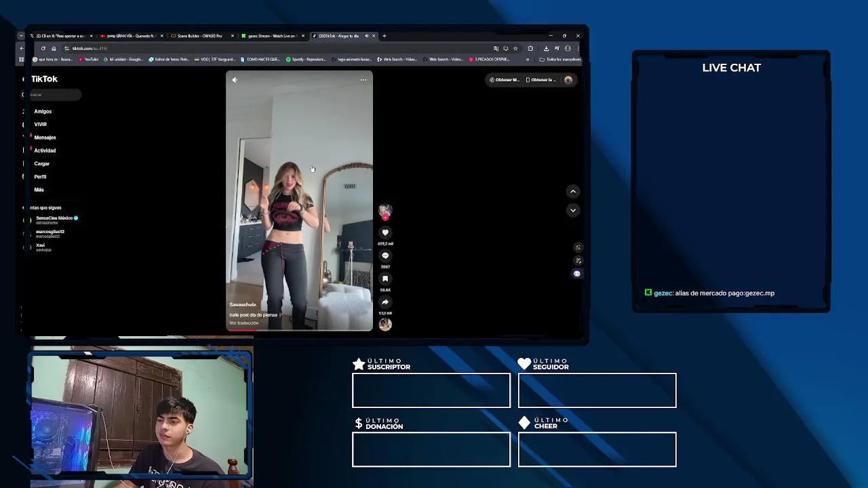Open the video's three-dot options menu
This screenshot has width=868, height=488.
363,80
